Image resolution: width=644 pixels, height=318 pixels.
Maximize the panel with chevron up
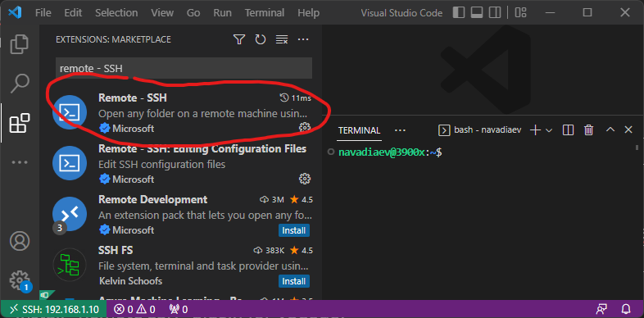(610, 129)
